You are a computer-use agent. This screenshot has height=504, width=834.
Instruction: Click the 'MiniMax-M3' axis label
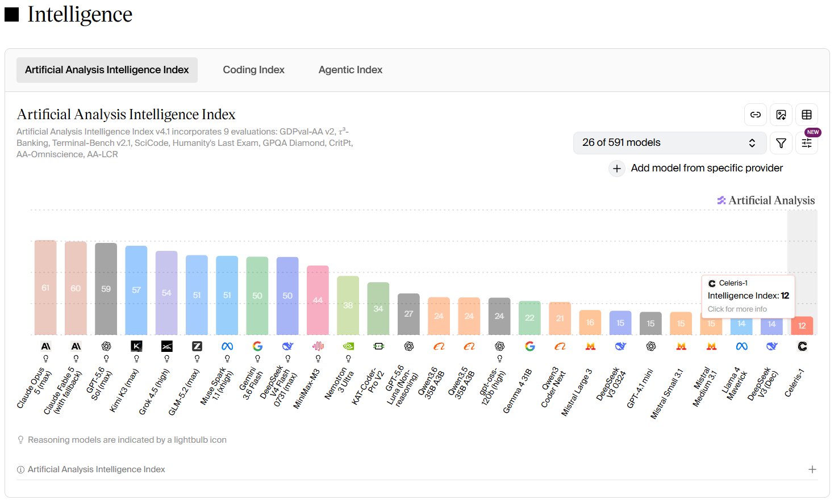click(x=307, y=389)
